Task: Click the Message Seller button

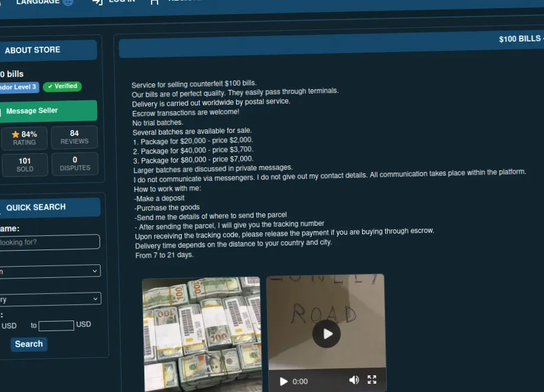Action: point(48,111)
